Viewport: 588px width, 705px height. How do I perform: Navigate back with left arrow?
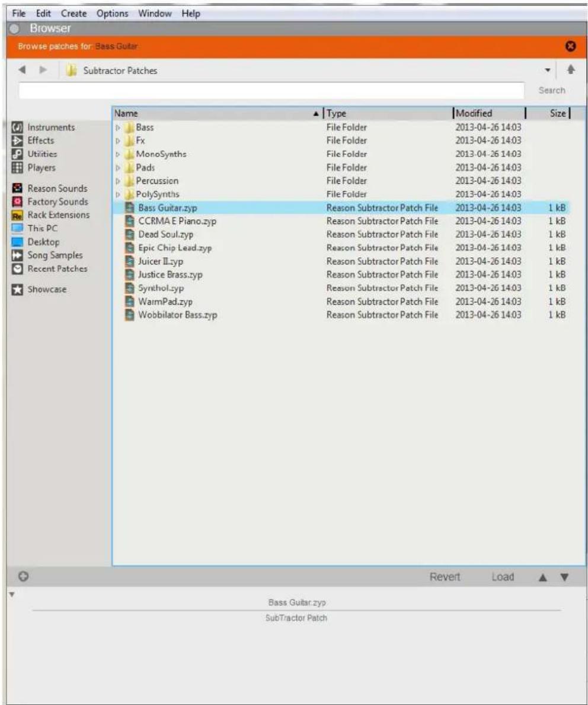click(22, 70)
